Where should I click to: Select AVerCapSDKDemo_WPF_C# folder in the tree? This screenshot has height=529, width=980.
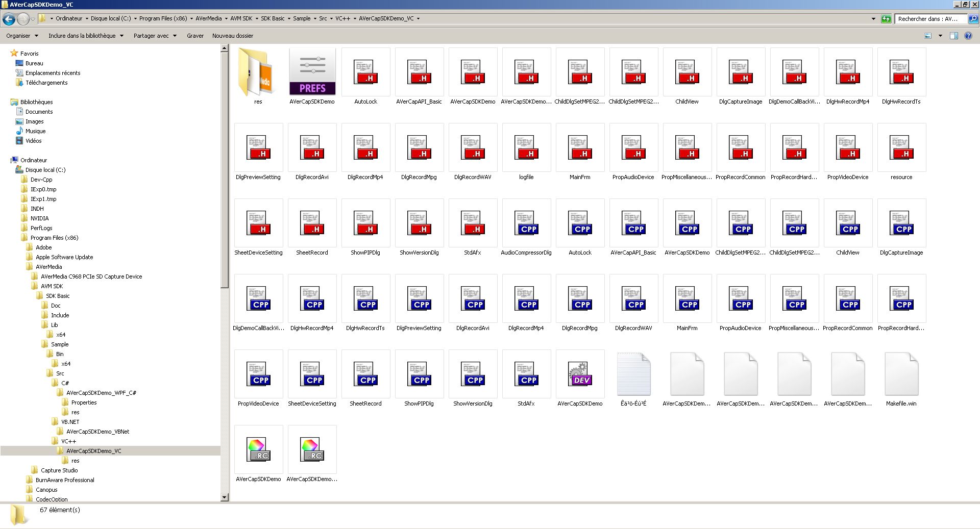tap(101, 393)
